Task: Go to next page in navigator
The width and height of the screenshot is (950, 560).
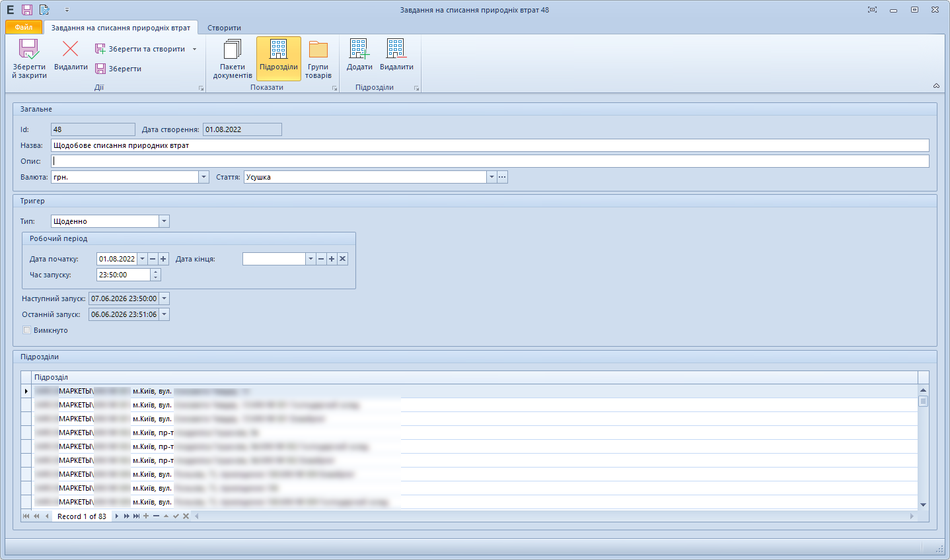Action: click(126, 516)
